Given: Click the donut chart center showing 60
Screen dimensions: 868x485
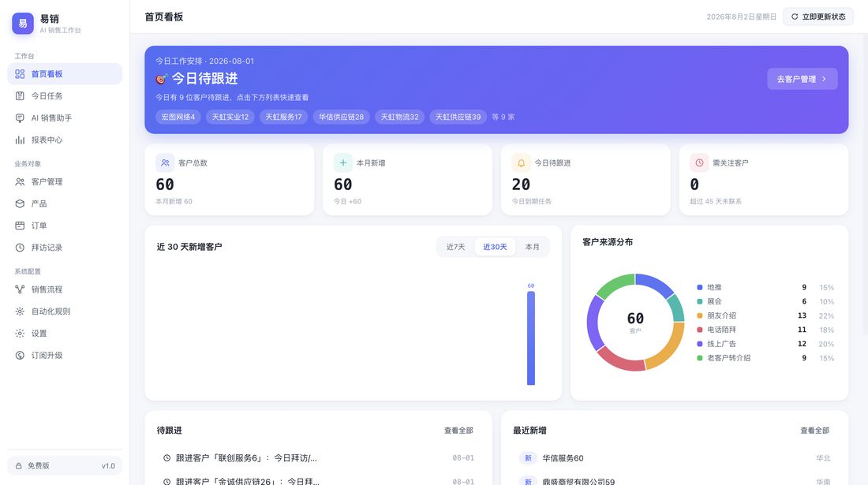Looking at the screenshot, I should (x=635, y=319).
